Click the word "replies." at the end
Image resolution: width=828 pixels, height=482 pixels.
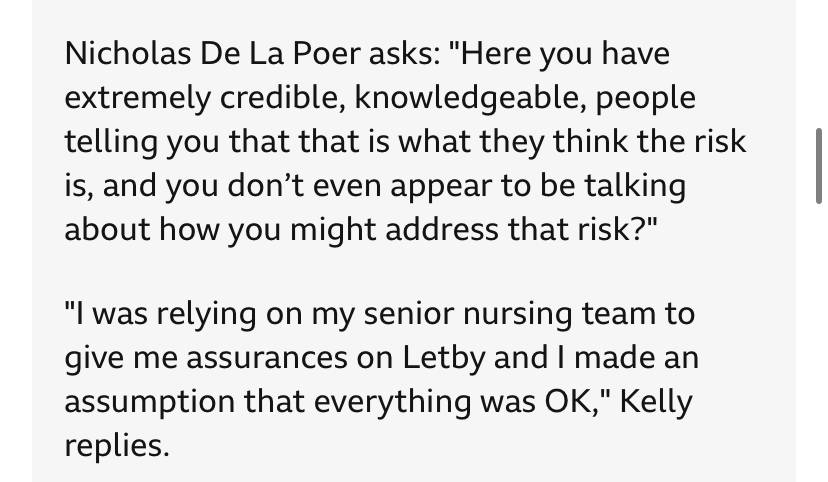pos(117,446)
